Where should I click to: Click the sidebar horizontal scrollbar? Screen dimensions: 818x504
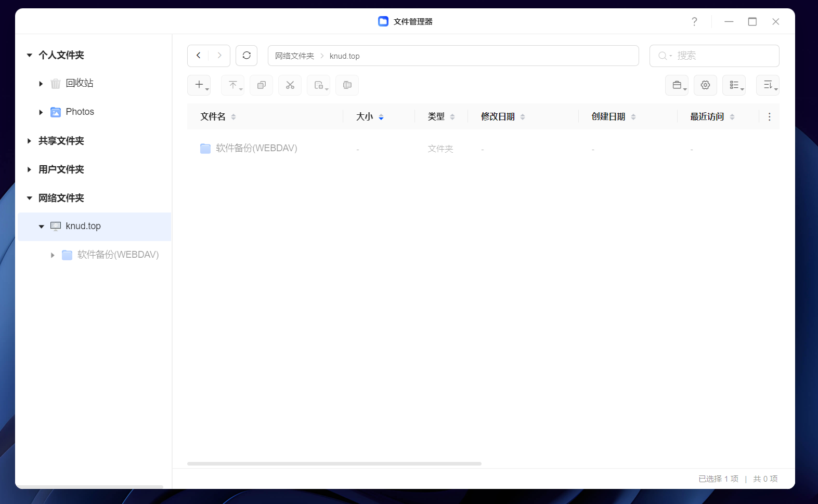click(89, 487)
